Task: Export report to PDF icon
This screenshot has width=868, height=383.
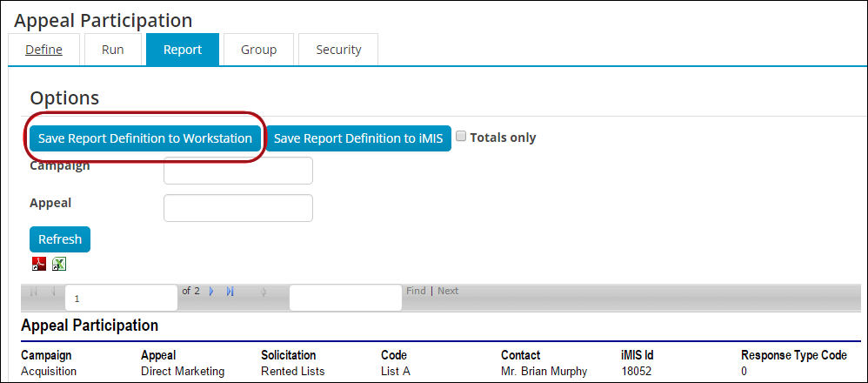Action: [39, 264]
